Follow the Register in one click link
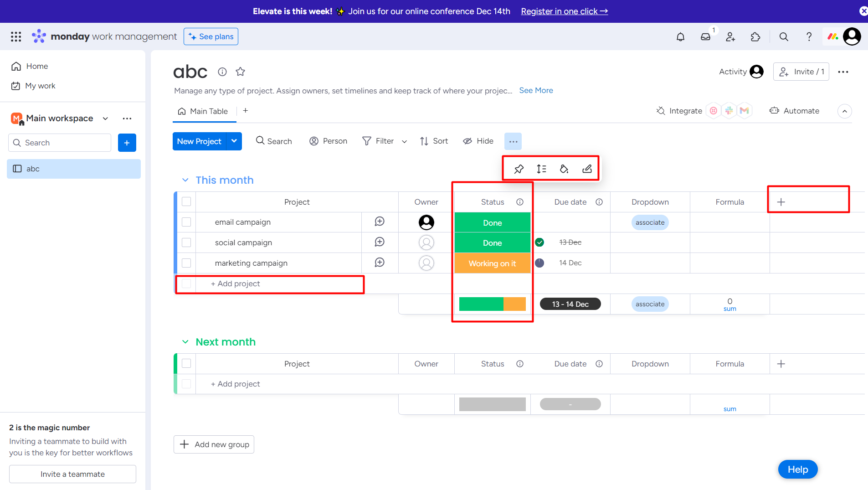 [x=564, y=11]
